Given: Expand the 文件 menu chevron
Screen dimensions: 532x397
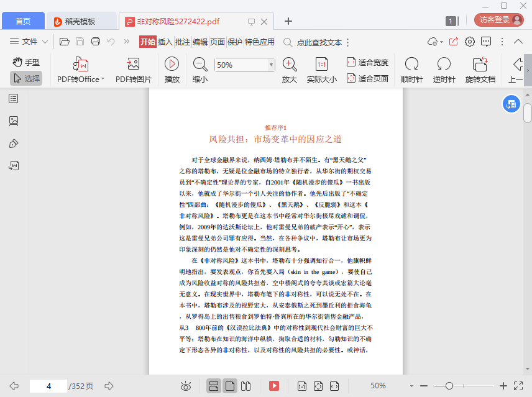Looking at the screenshot, I should point(45,42).
